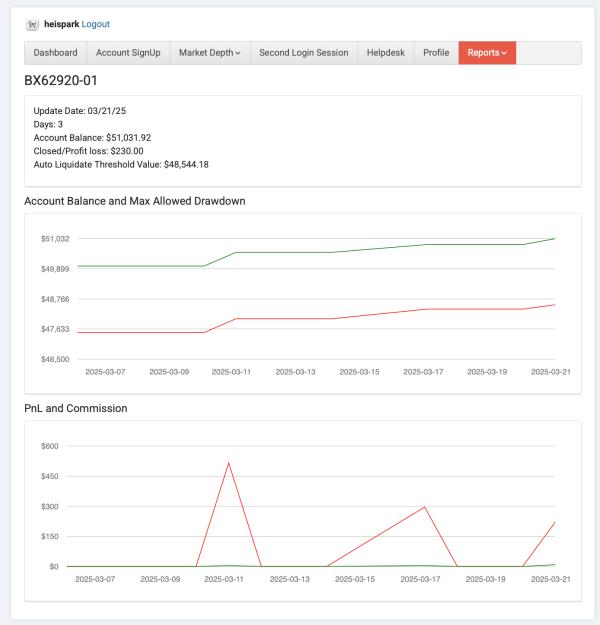600x625 pixels.
Task: Click the PnL peak near 2025-03-11
Action: coord(228,463)
